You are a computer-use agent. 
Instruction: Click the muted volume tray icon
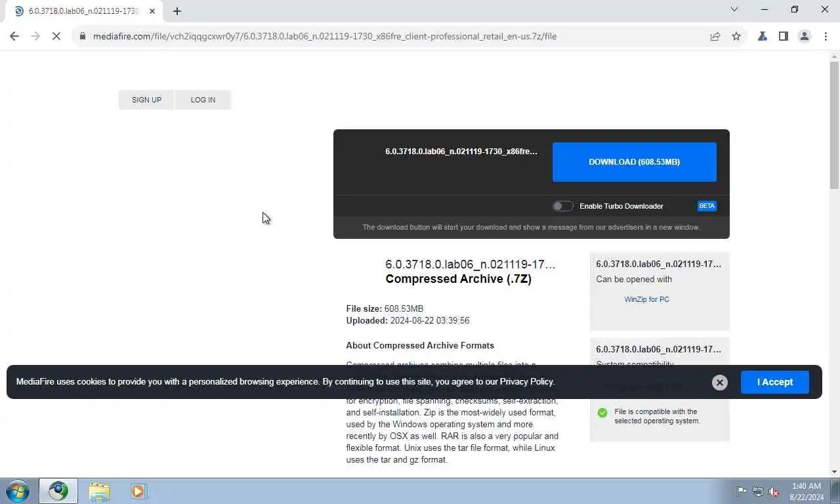click(774, 492)
